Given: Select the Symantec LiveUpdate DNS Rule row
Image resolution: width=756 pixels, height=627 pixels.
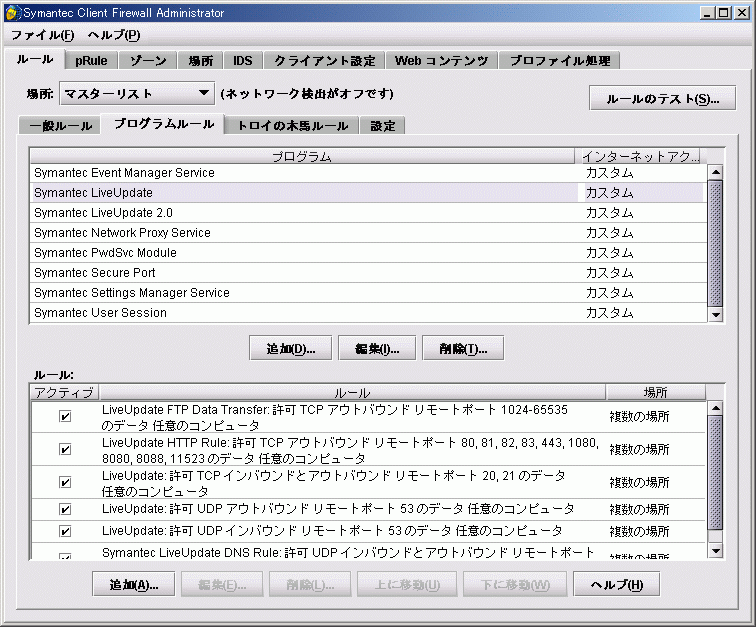Looking at the screenshot, I should 367,552.
